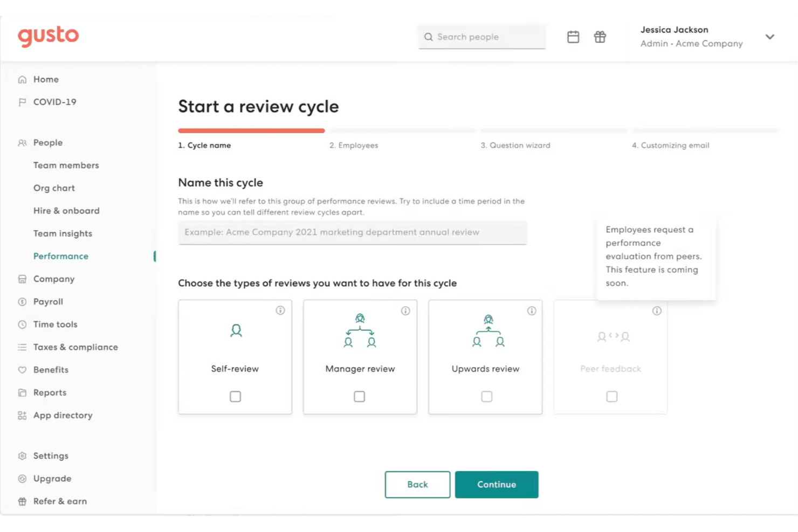This screenshot has height=532, width=798.
Task: Open Benefits via the heart icon
Action: pyautogui.click(x=22, y=370)
